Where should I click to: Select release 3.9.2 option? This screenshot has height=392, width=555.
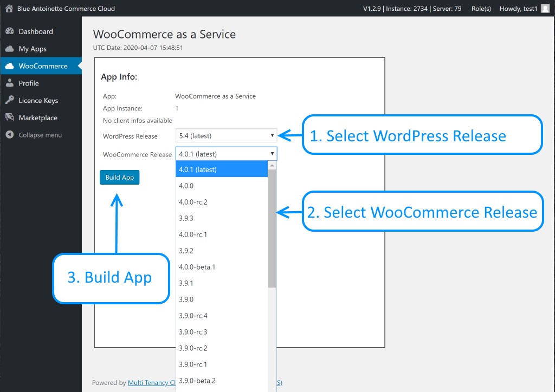pos(222,251)
